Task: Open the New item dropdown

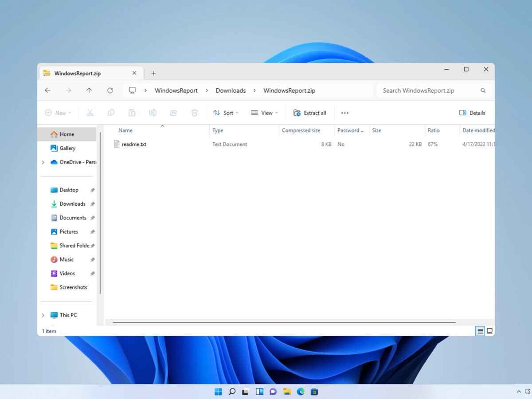Action: click(x=58, y=113)
